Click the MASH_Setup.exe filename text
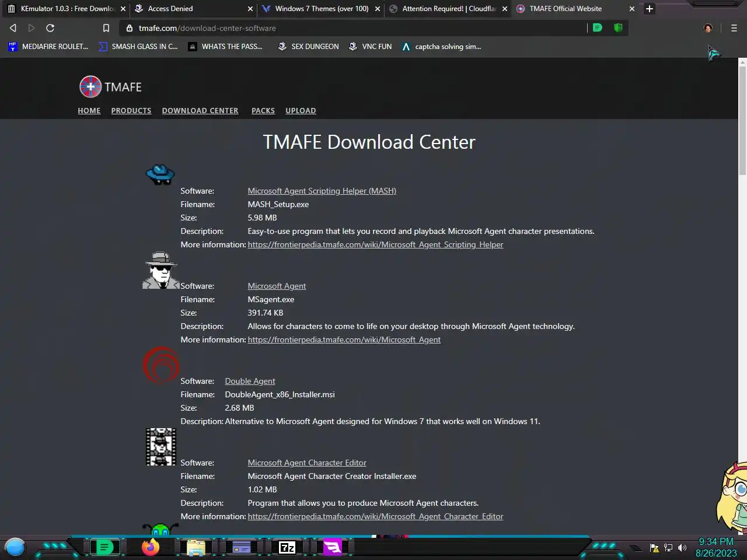747x560 pixels. click(x=278, y=204)
